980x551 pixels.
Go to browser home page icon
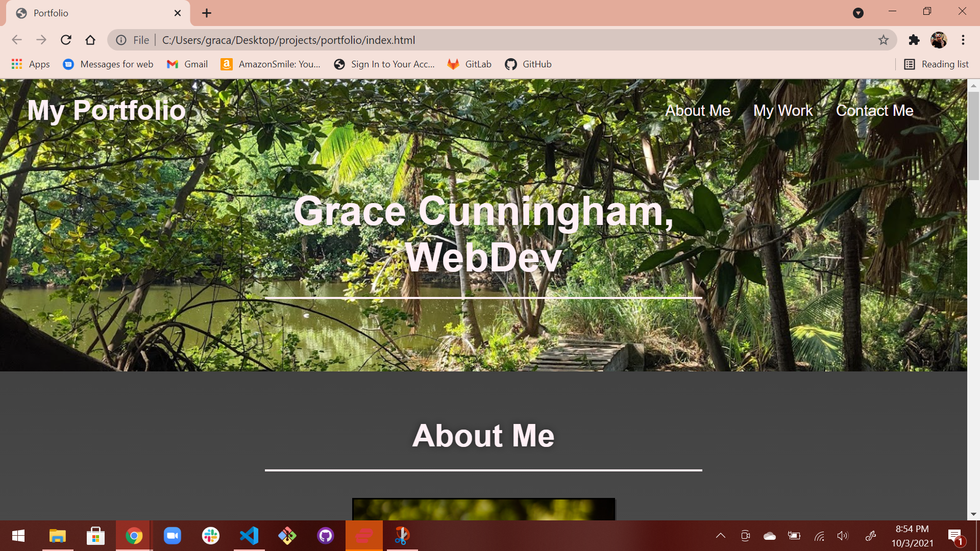pyautogui.click(x=90, y=40)
